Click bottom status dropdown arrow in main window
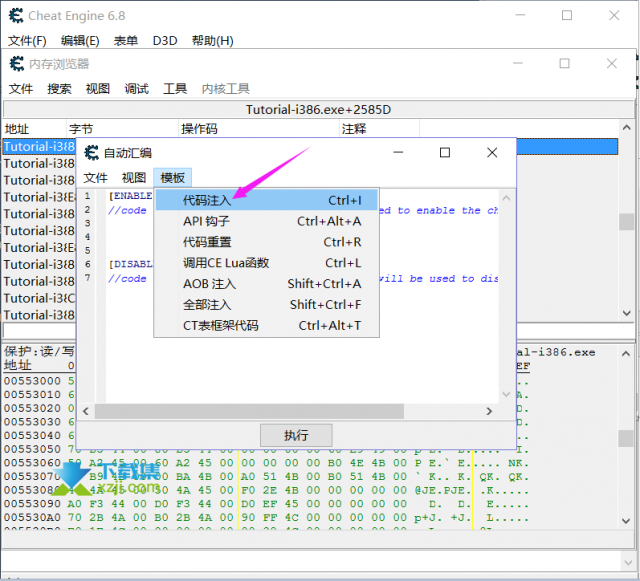 click(629, 563)
